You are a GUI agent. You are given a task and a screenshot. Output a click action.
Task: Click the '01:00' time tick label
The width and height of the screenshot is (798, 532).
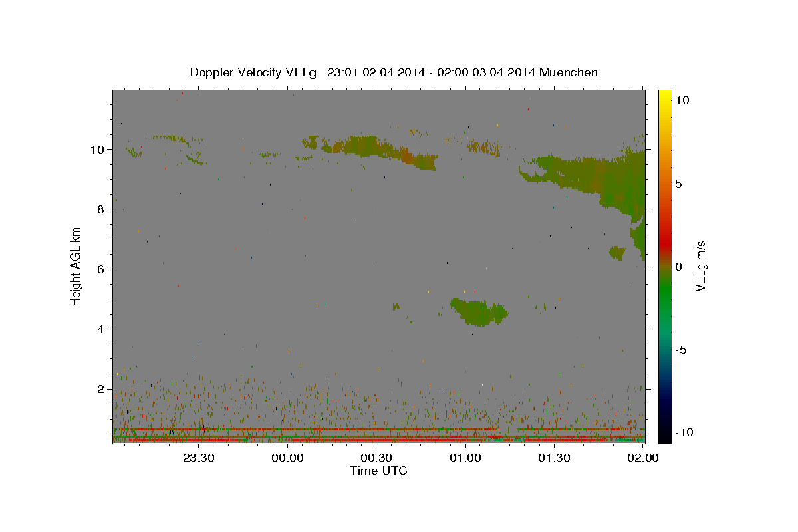coord(465,458)
